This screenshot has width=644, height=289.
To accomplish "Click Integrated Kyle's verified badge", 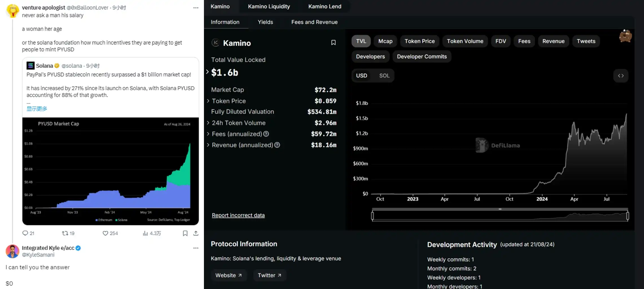I will click(x=78, y=248).
